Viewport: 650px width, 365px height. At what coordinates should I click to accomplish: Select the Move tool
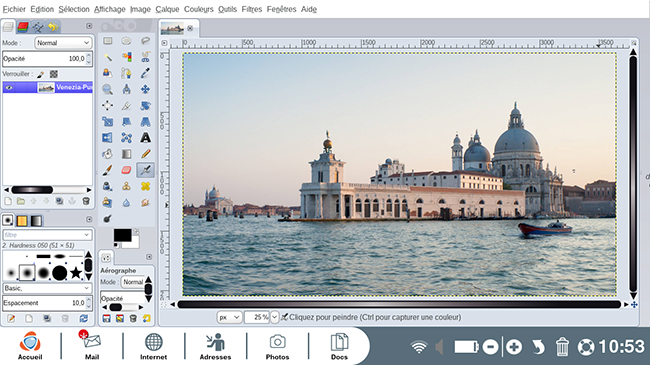click(146, 89)
